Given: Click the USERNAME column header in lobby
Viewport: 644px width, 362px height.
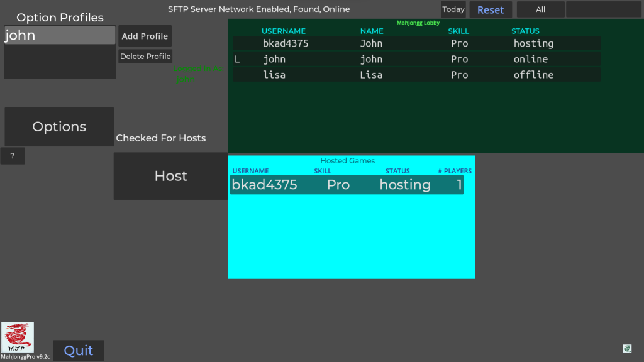Looking at the screenshot, I should 283,31.
